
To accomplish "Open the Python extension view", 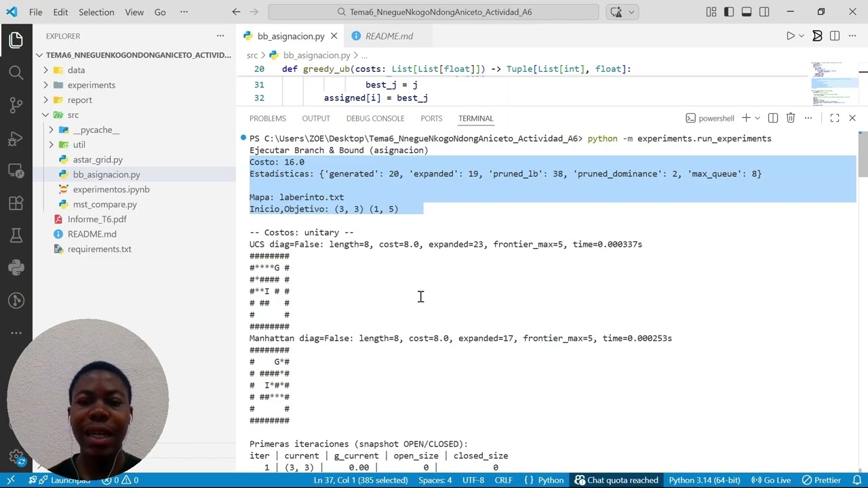I will coord(16,268).
